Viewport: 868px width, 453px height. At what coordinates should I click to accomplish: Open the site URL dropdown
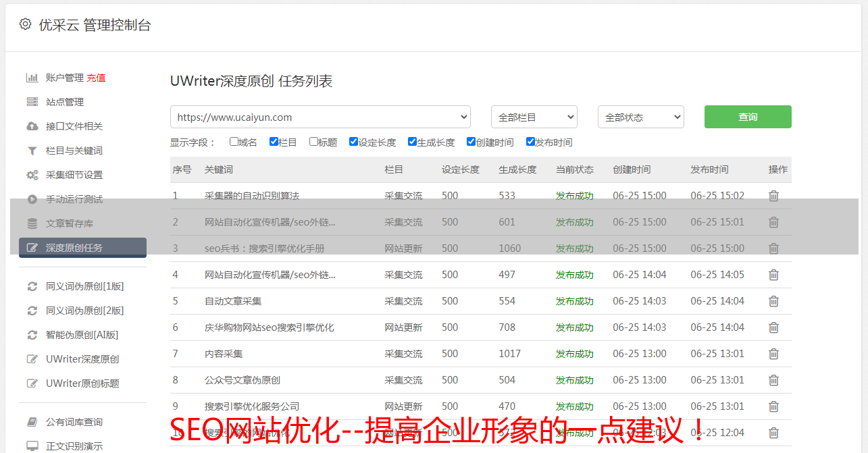pos(320,117)
